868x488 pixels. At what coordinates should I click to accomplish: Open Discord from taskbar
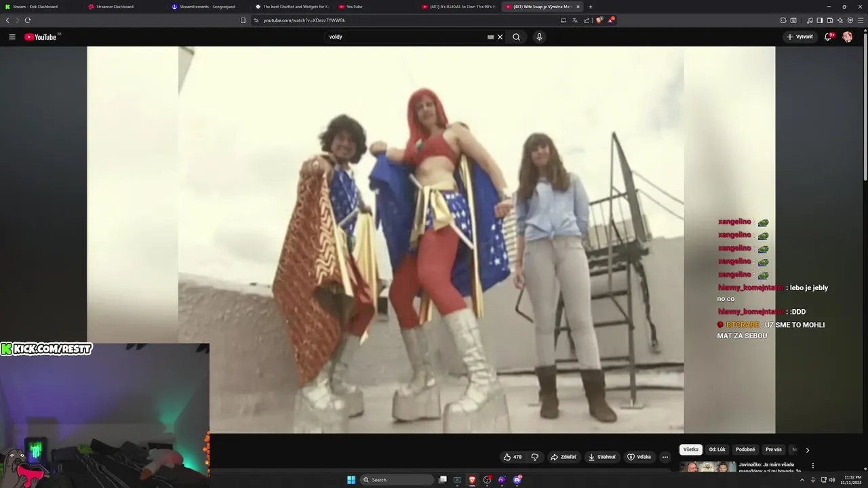coord(517,480)
